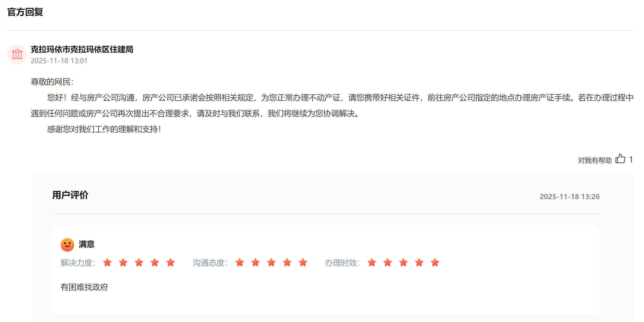Screen dimensions: 644x322
Task: Click third star of 沟通态度 rating
Action: click(x=271, y=262)
